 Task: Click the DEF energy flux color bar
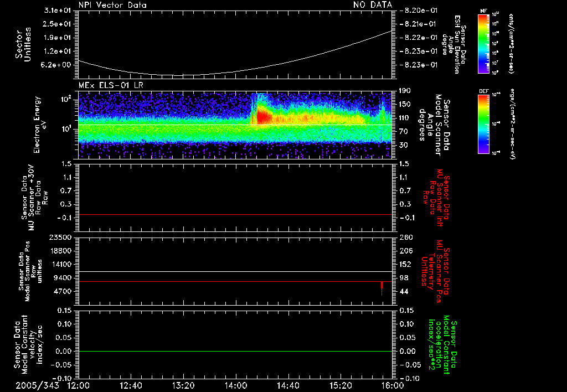tap(483, 123)
